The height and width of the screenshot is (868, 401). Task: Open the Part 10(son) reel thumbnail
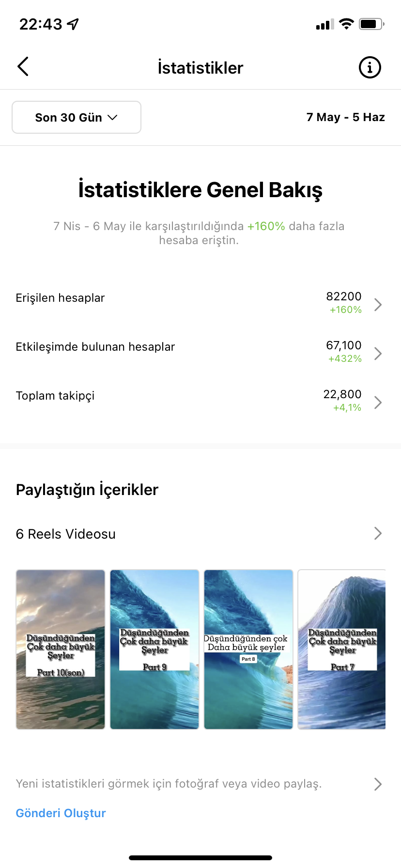point(61,650)
